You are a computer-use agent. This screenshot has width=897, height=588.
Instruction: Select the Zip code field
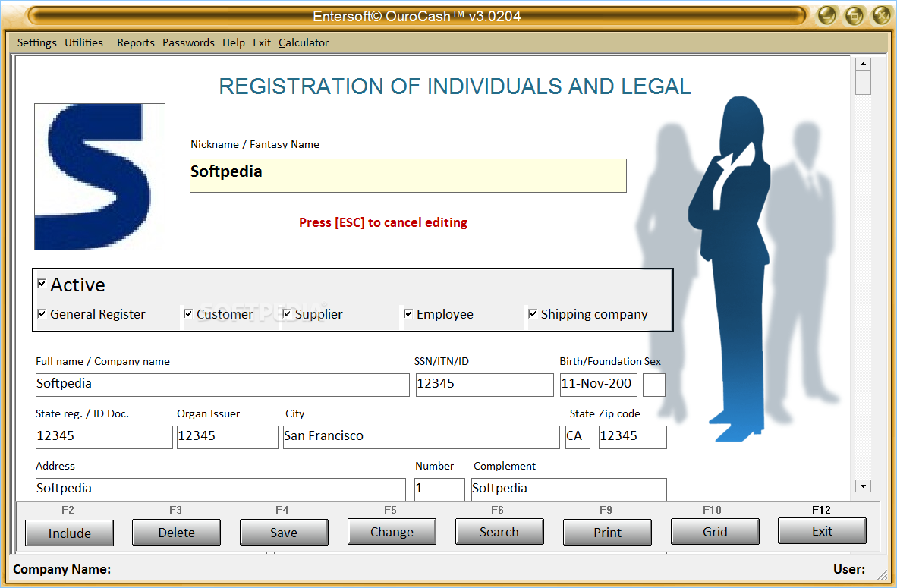(x=633, y=437)
